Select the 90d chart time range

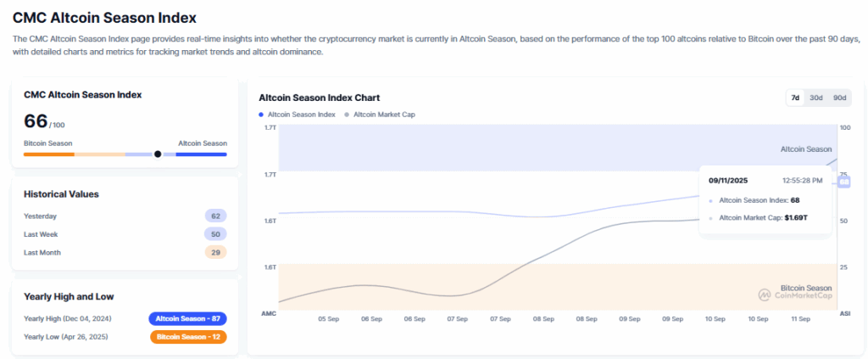pyautogui.click(x=839, y=98)
